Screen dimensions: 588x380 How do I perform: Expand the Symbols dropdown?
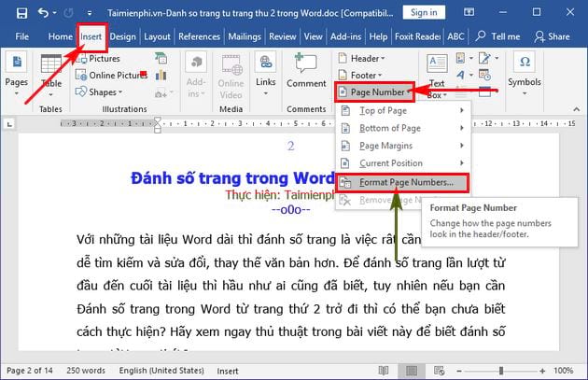[525, 74]
